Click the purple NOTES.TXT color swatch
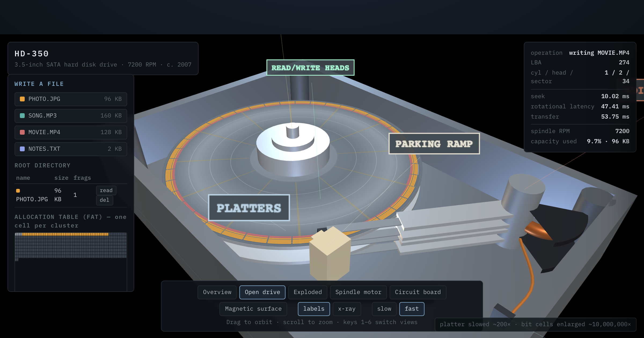 pos(22,149)
